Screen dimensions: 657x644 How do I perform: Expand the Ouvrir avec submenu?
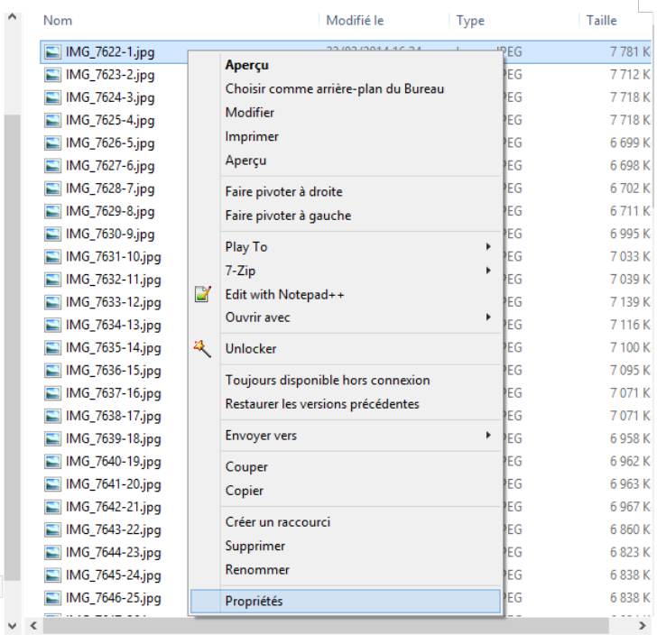488,317
